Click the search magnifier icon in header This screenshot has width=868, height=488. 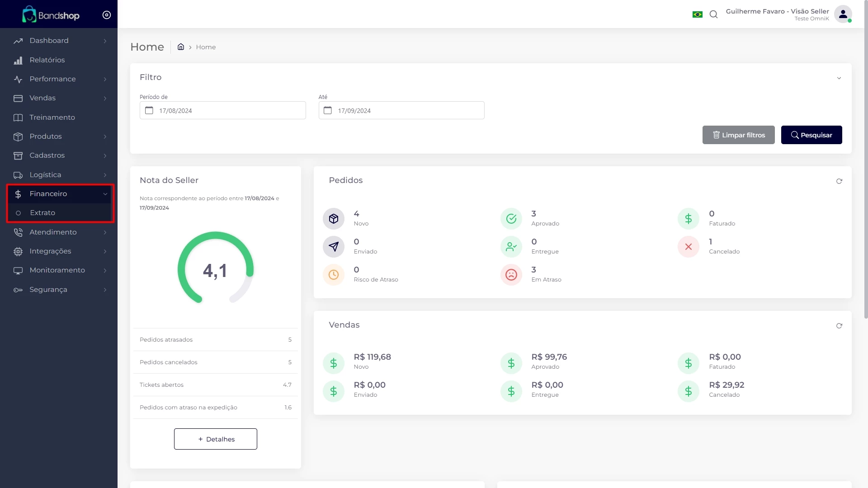click(713, 14)
